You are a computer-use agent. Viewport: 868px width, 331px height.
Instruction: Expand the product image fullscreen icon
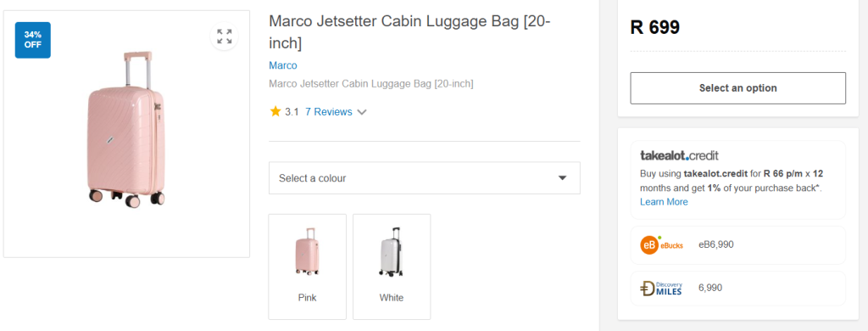pyautogui.click(x=224, y=36)
